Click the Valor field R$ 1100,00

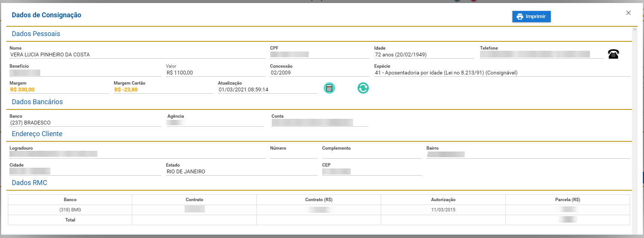(x=215, y=73)
